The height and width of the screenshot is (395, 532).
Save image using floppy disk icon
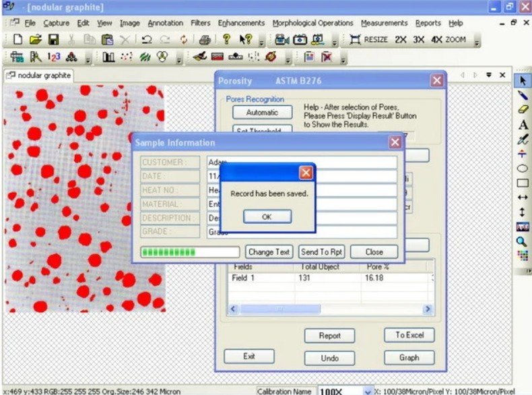pyautogui.click(x=53, y=40)
